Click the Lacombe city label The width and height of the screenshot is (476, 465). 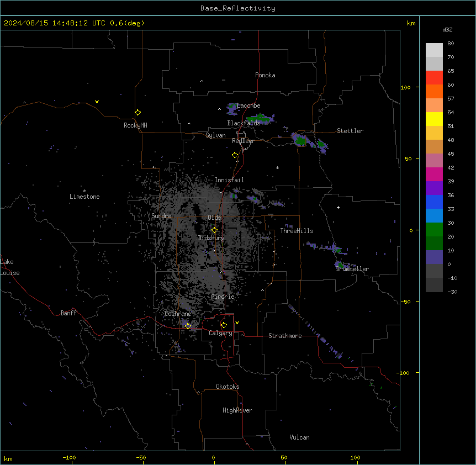click(248, 105)
